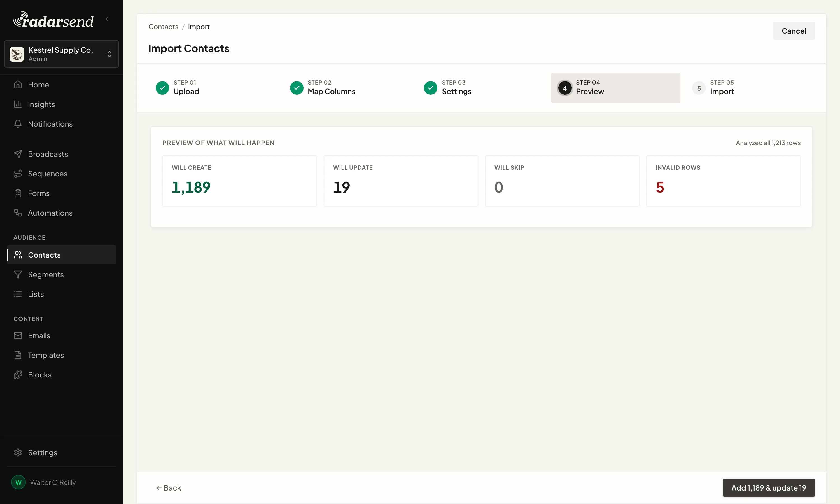The image size is (840, 504).
Task: Open Emails page
Action: pos(61,335)
